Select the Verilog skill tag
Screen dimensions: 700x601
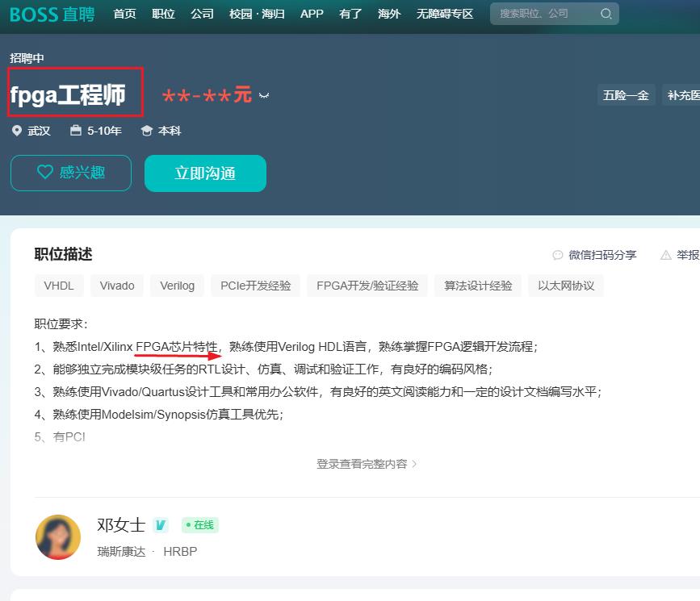[x=177, y=286]
